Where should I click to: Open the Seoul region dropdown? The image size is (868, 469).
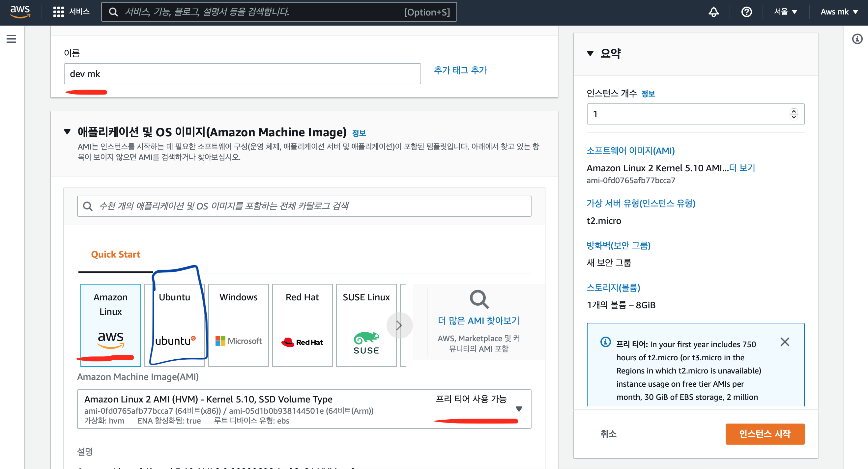coord(785,12)
